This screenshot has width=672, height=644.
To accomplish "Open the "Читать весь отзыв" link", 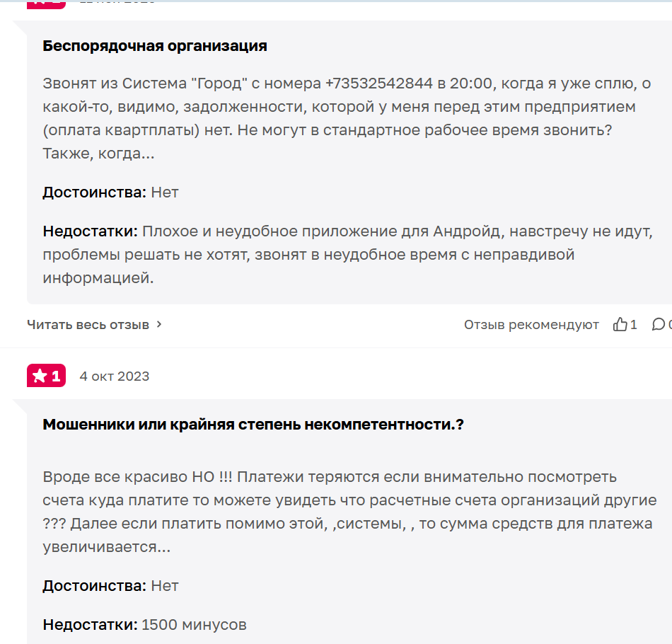I will [x=88, y=325].
